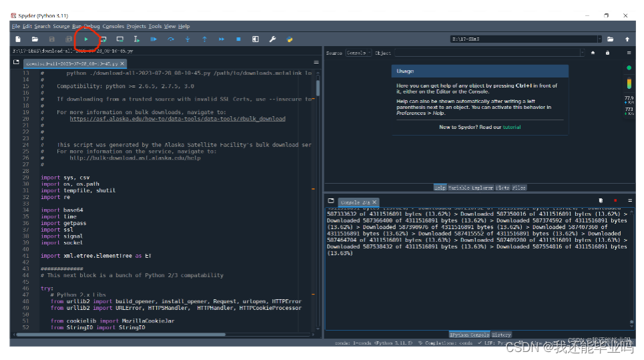Open the Edit menu
This screenshot has width=644, height=360.
[27, 26]
